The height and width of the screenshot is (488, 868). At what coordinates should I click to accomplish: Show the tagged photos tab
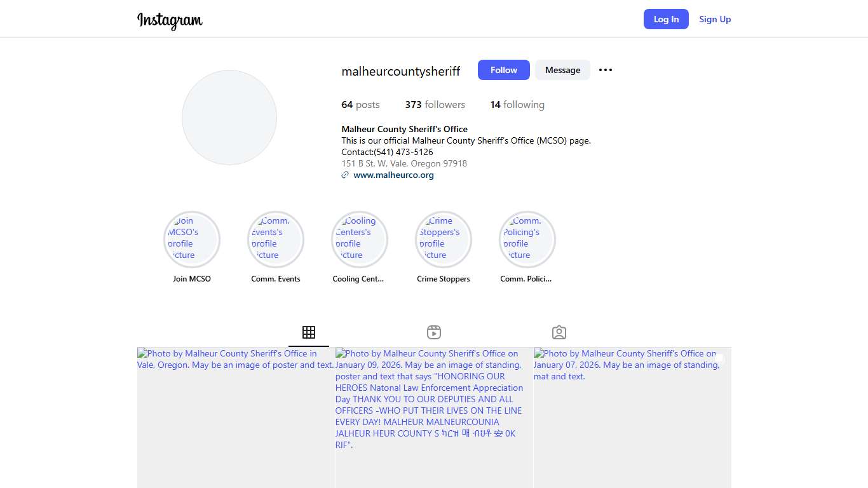[559, 332]
